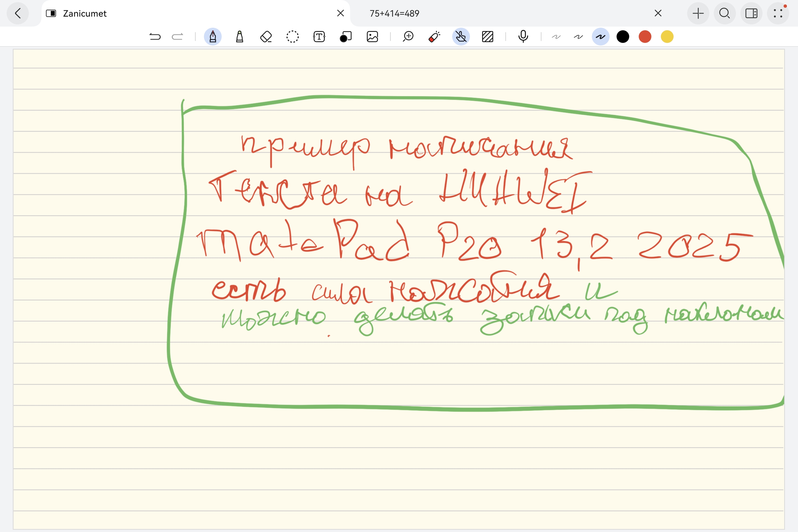Image resolution: width=798 pixels, height=532 pixels.
Task: Activate the laser pointer tool
Action: [434, 37]
